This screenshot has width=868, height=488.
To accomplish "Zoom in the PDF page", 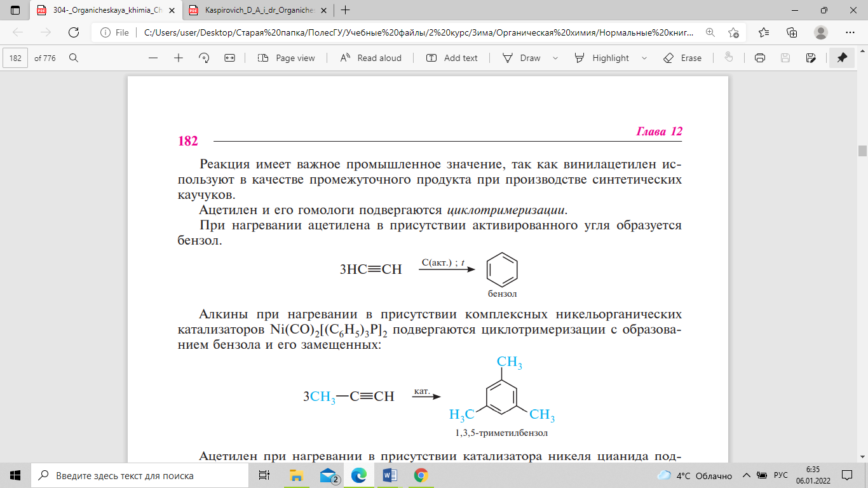I will pos(179,58).
